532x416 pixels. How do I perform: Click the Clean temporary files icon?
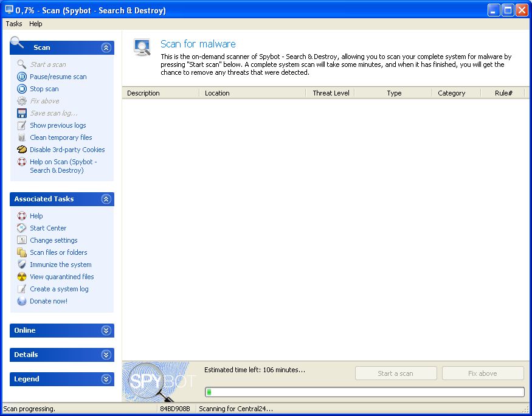click(x=22, y=137)
